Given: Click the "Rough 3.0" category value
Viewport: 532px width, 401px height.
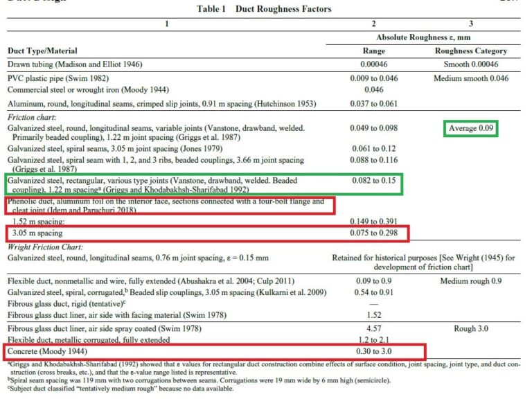Looking at the screenshot, I should tap(470, 328).
